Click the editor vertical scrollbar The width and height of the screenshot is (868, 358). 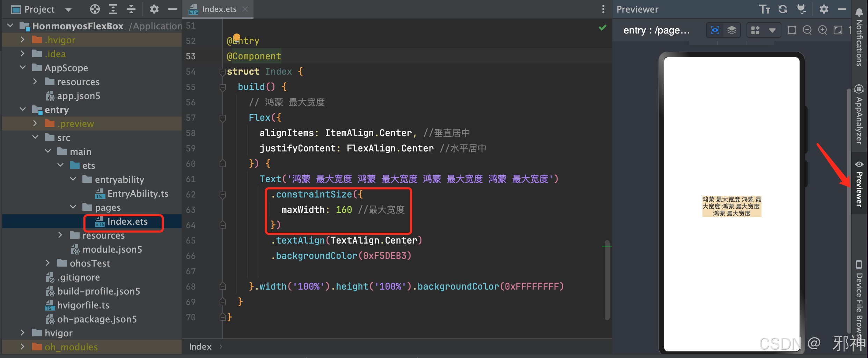(x=607, y=280)
